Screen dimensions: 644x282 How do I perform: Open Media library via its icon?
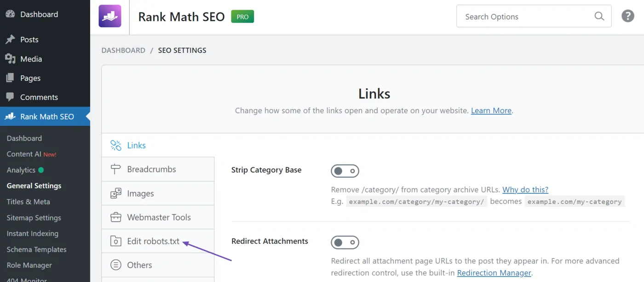pos(10,58)
